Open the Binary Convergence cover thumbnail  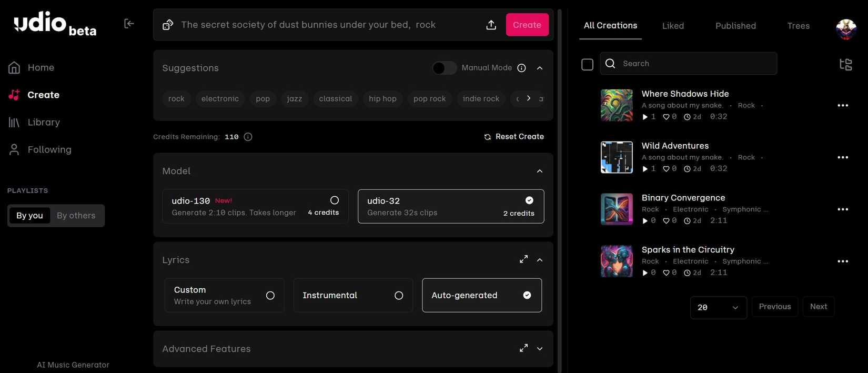(617, 209)
